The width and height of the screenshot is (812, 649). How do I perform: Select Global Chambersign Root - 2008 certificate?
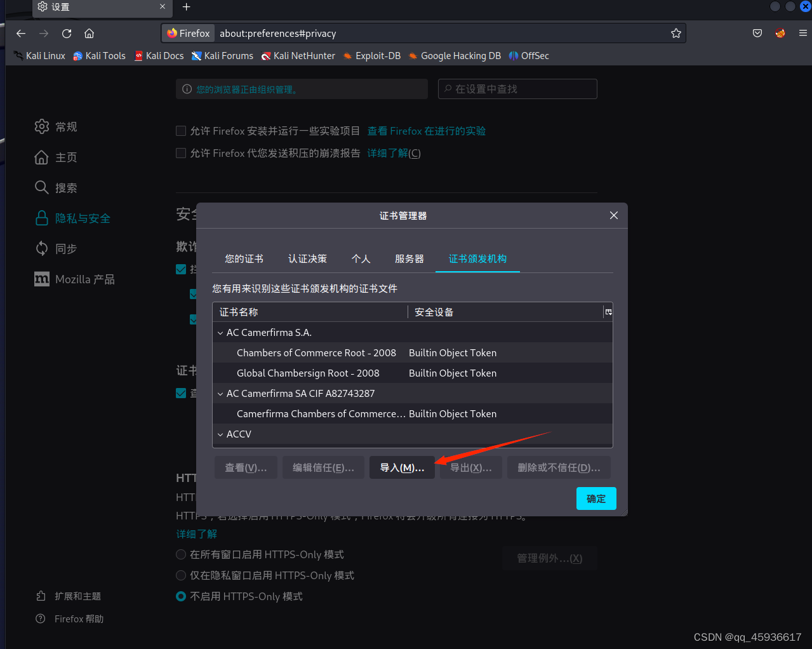[413, 373]
